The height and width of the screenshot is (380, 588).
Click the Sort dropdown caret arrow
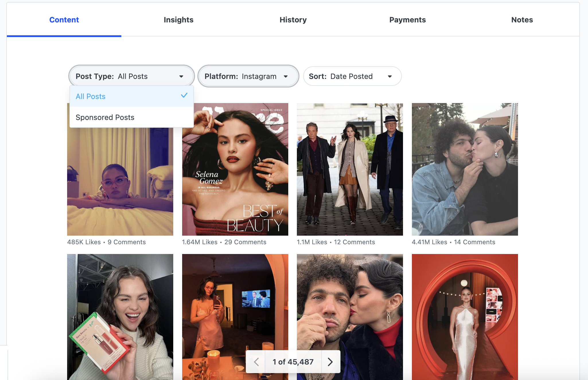390,76
